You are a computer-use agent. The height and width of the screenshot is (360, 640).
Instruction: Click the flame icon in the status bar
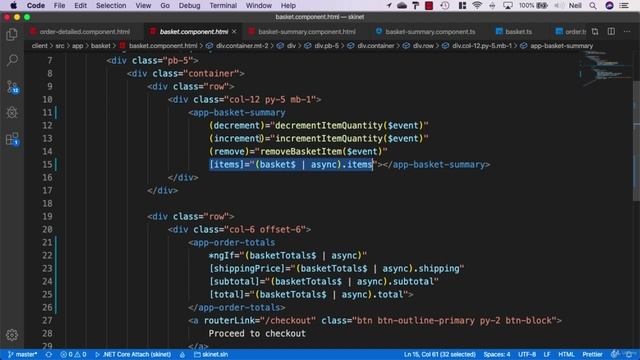pyautogui.click(x=182, y=354)
